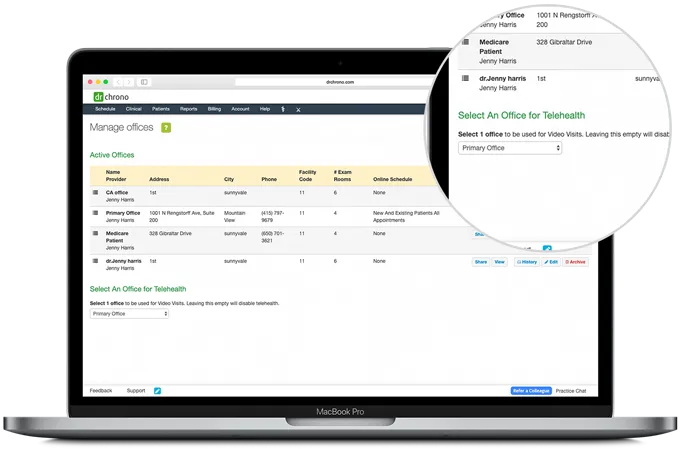This screenshot has height=449, width=680.
Task: Open magnified Primary Office dropdown
Action: [510, 148]
